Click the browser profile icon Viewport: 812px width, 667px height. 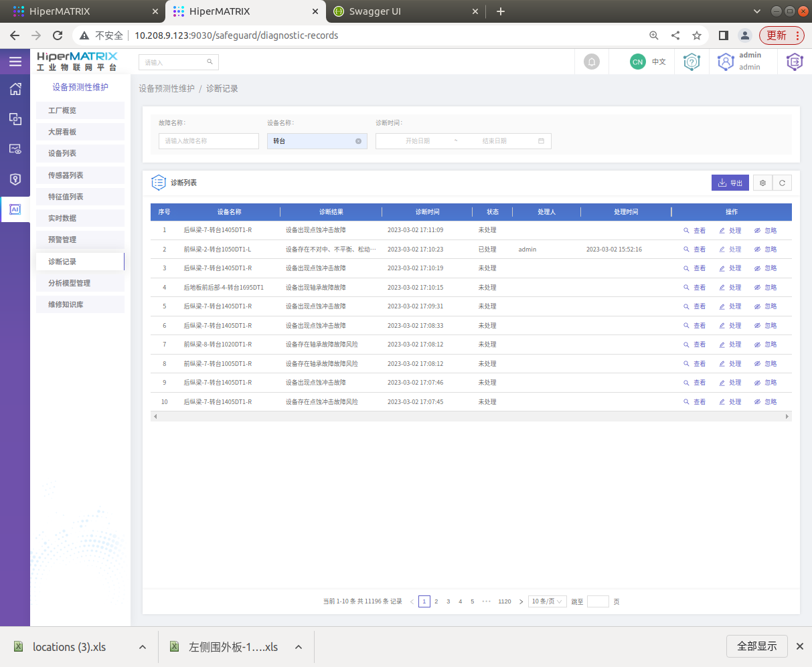pyautogui.click(x=744, y=35)
